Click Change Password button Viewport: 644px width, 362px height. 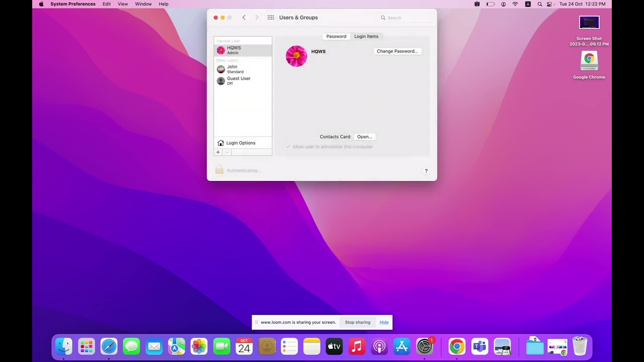[x=397, y=51]
